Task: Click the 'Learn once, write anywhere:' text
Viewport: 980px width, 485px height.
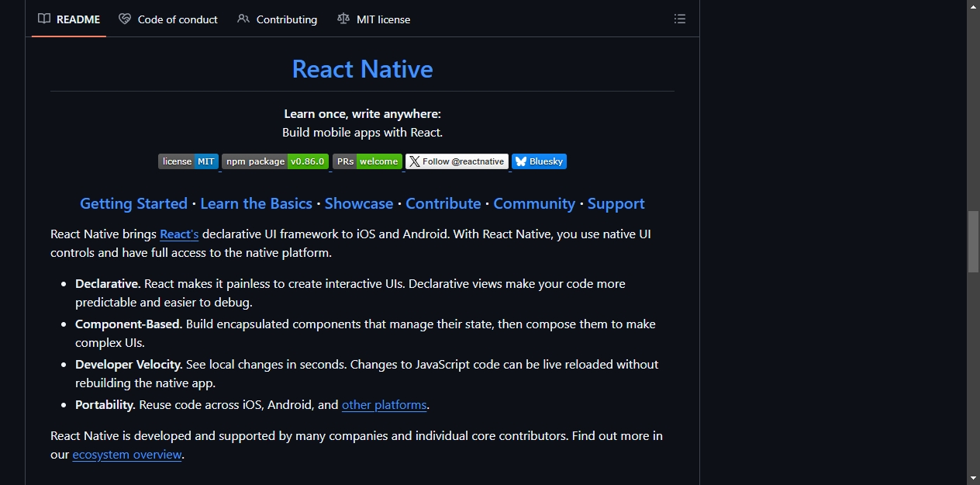Action: 362,113
